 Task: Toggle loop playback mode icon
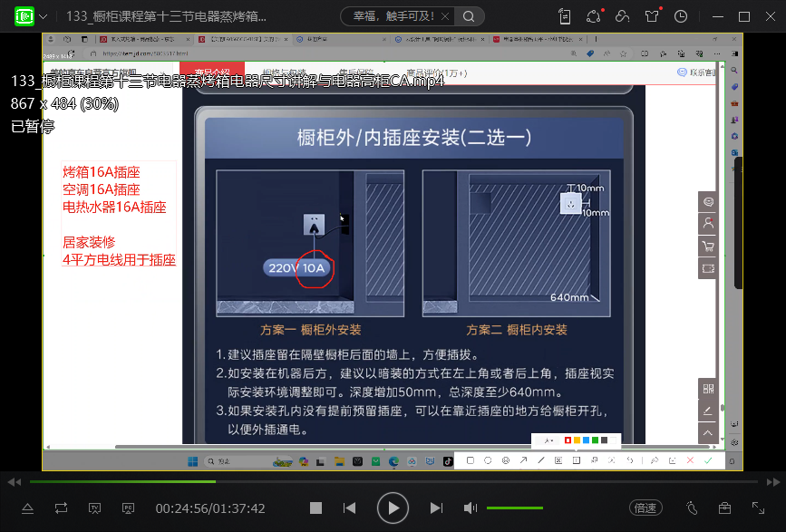point(61,508)
